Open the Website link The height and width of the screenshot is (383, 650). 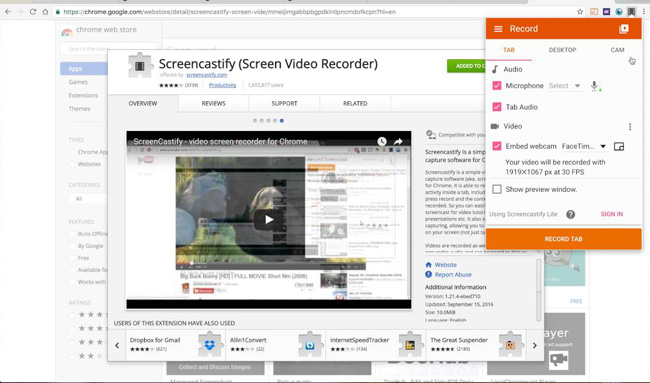445,265
